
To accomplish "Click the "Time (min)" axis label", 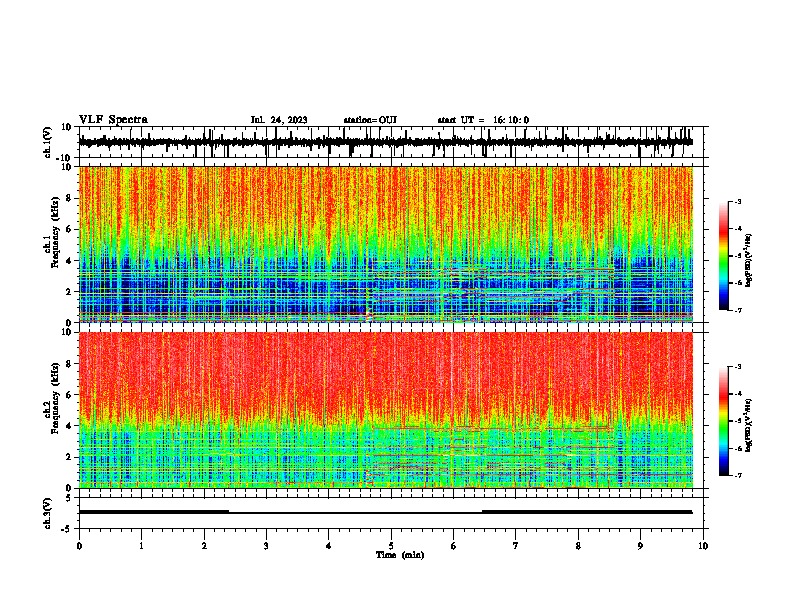I will coord(400,555).
